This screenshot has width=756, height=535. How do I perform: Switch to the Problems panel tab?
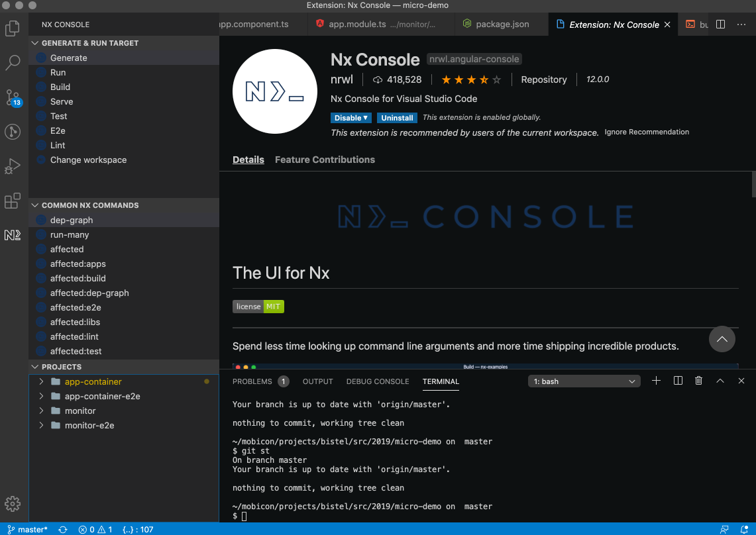tap(260, 381)
